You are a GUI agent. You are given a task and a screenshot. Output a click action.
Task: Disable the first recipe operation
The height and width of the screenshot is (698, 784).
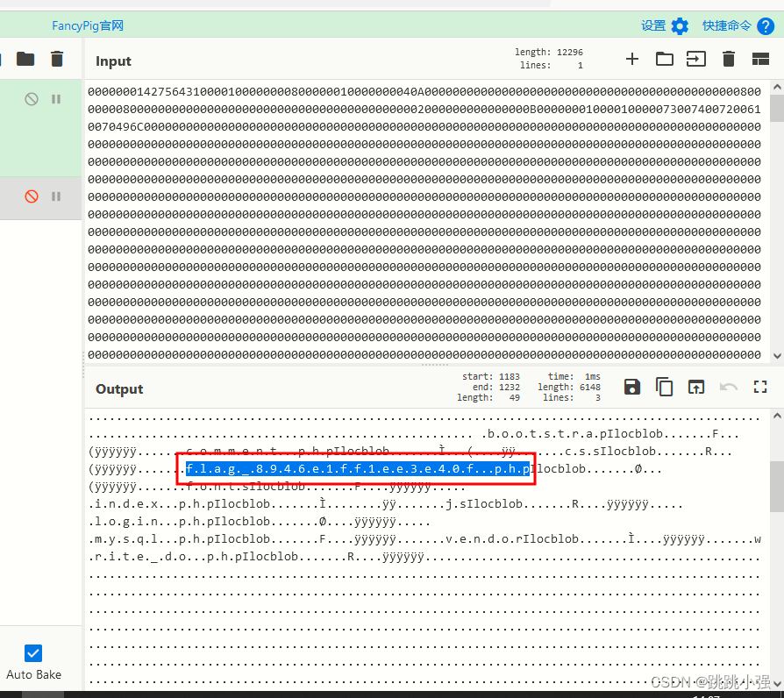pos(32,100)
